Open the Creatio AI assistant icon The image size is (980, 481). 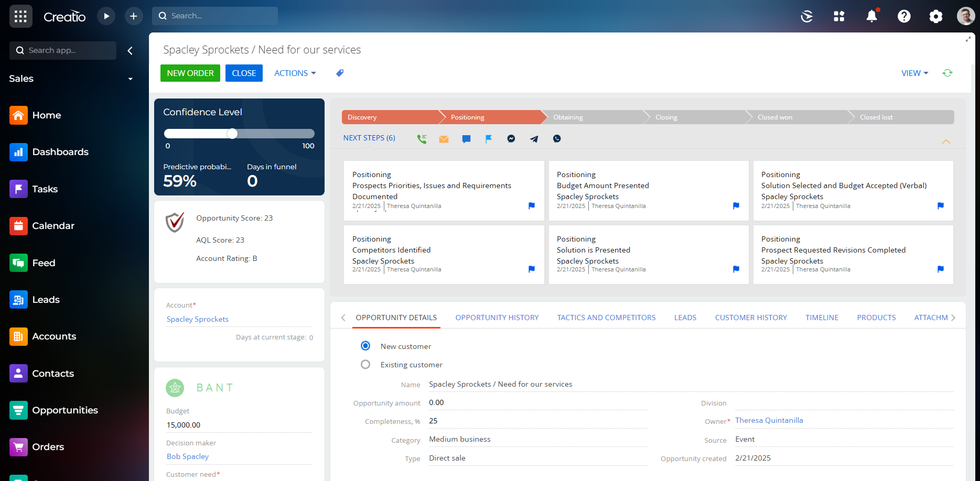pyautogui.click(x=807, y=16)
